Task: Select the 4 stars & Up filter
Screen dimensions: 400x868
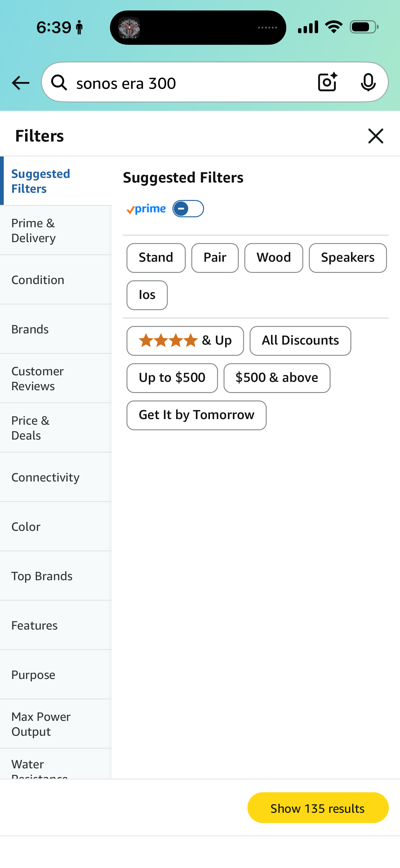Action: pos(185,341)
